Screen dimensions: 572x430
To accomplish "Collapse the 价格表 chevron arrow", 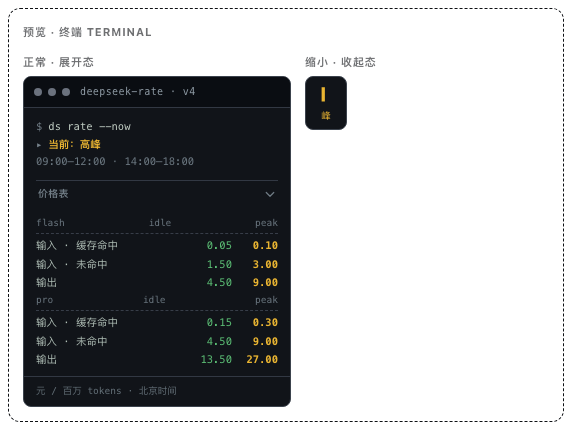I will (x=270, y=194).
